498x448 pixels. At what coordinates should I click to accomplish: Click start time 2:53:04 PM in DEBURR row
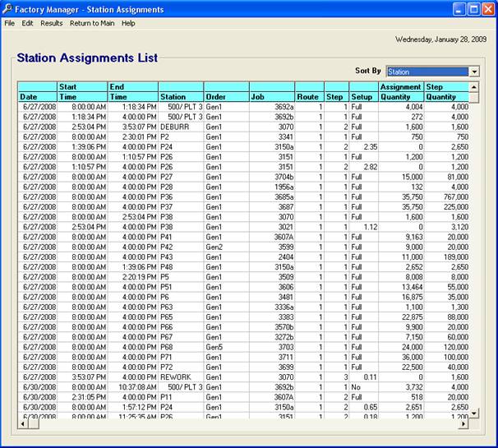(82, 127)
